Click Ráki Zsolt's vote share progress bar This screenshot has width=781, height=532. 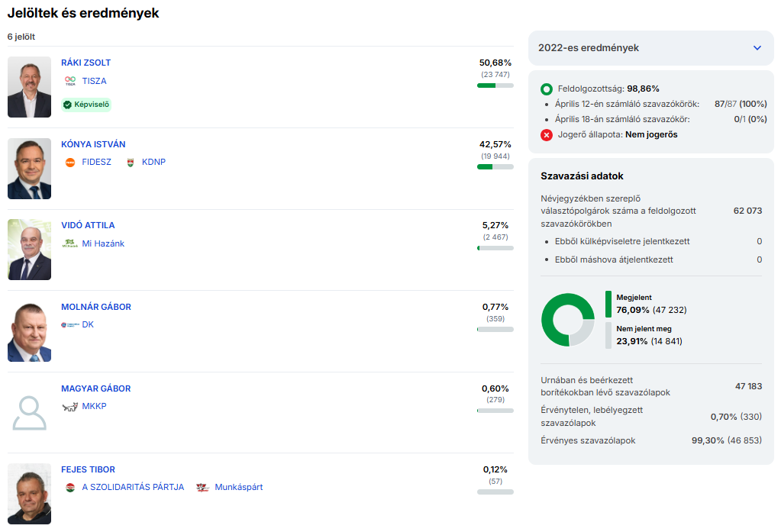pyautogui.click(x=495, y=85)
